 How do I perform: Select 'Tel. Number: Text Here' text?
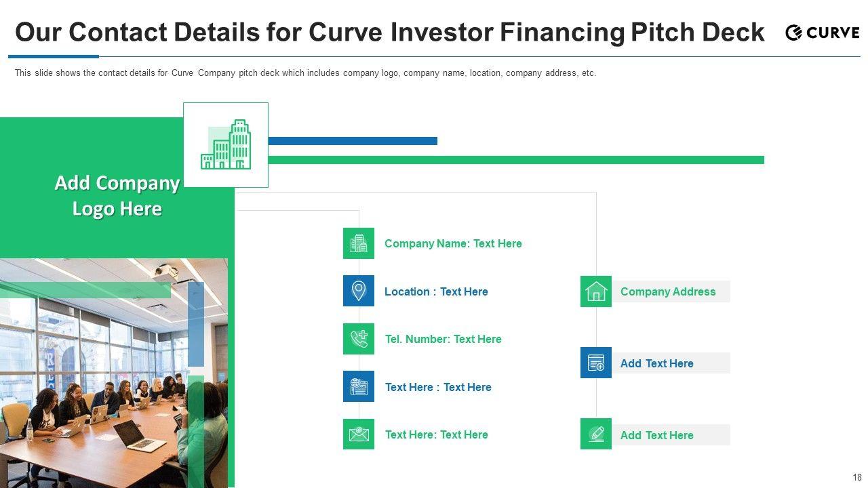443,339
